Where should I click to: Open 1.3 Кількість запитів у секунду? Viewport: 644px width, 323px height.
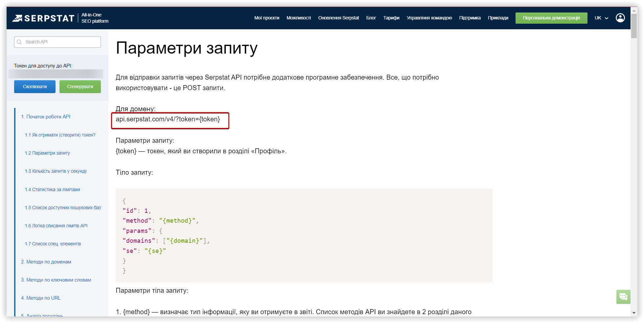pos(56,171)
